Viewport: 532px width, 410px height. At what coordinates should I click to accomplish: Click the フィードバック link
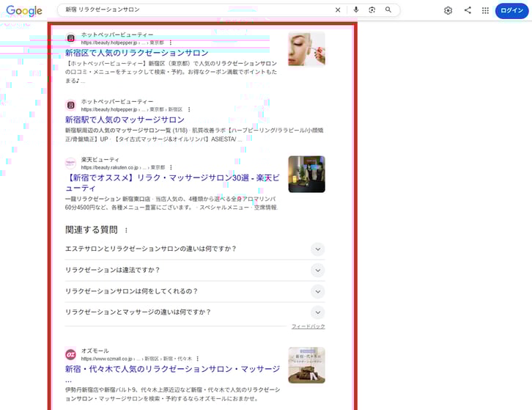click(308, 326)
